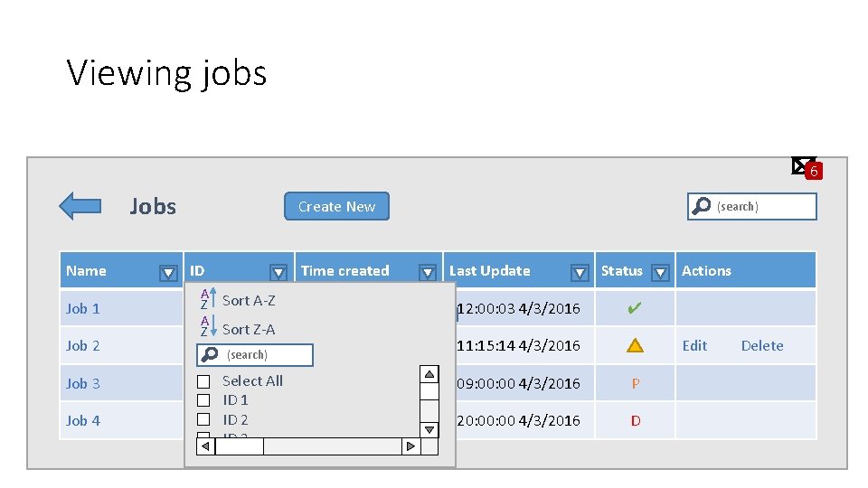Choose Sort Z-A from the filter menu
Screen dimensions: 868x488
(249, 329)
